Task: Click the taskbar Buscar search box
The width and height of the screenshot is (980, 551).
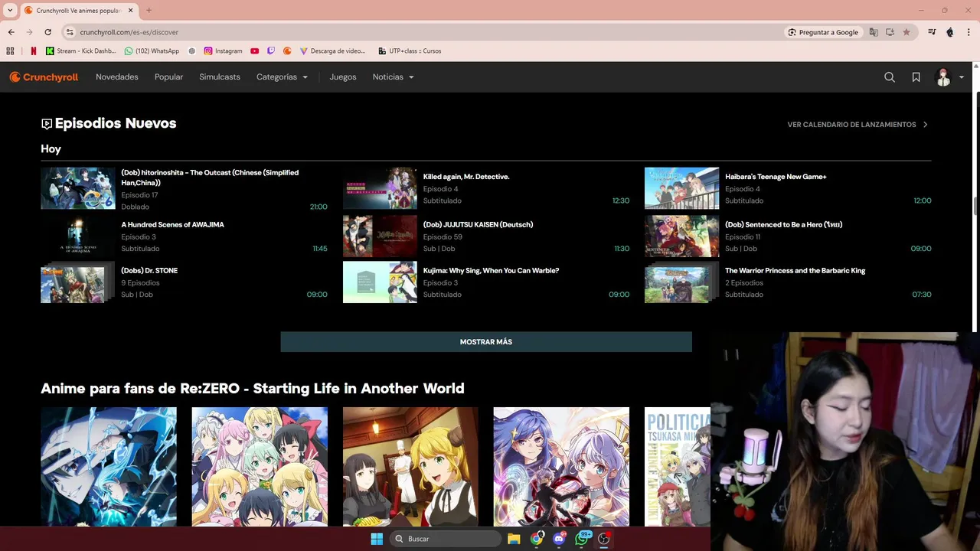Action: click(x=446, y=539)
